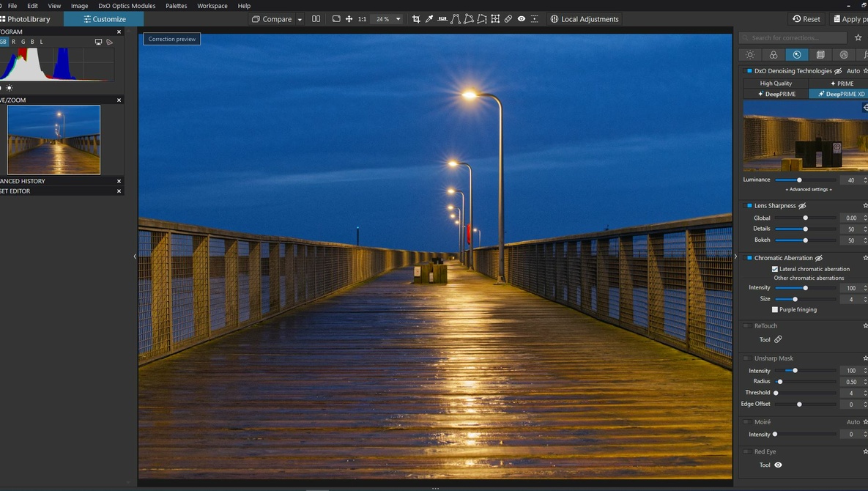This screenshot has height=491, width=868.
Task: Adjust the Luminance slider handle
Action: [799, 180]
